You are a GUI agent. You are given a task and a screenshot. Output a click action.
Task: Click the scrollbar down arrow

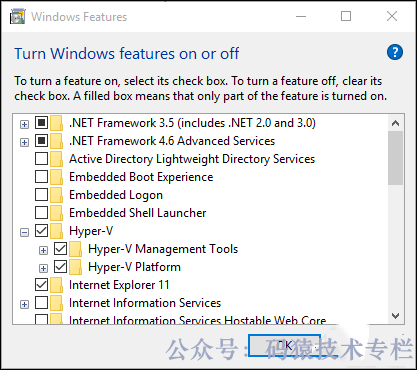coord(396,316)
